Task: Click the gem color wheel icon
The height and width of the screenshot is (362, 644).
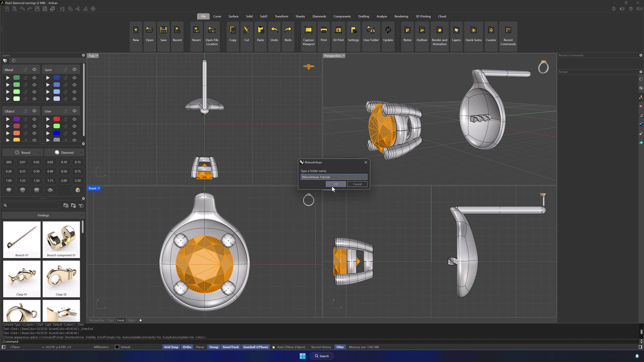Action: pos(78,190)
